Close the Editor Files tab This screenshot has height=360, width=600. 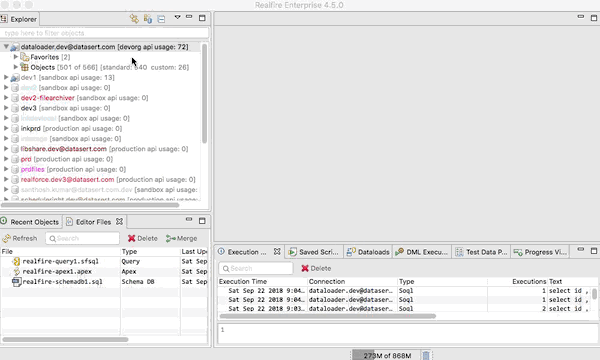[119, 222]
